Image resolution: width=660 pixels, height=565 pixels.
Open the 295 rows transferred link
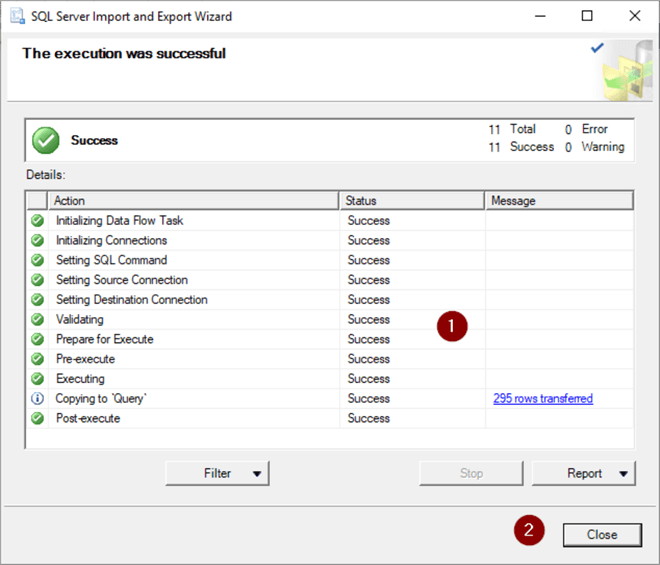pyautogui.click(x=542, y=399)
